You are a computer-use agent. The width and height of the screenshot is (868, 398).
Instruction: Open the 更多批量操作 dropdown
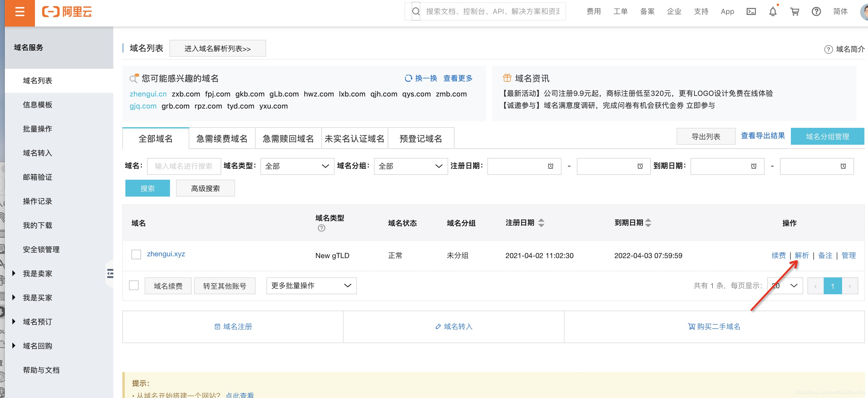[x=311, y=286]
